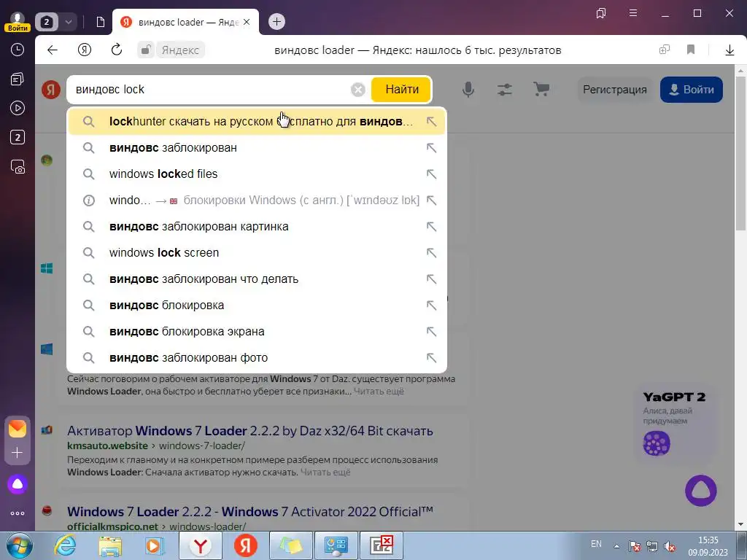747x560 pixels.
Task: Select suggestion 'windows lock screen'
Action: click(x=257, y=252)
